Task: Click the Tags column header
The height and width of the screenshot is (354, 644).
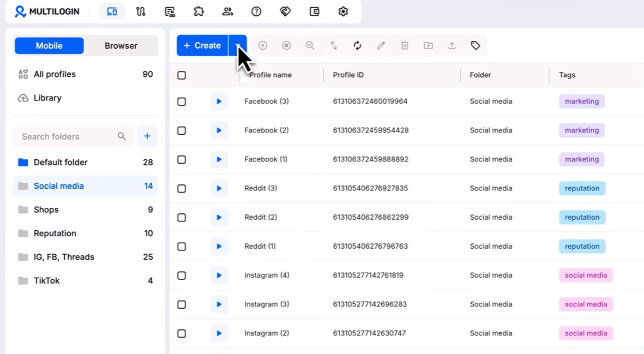Action: coord(567,75)
